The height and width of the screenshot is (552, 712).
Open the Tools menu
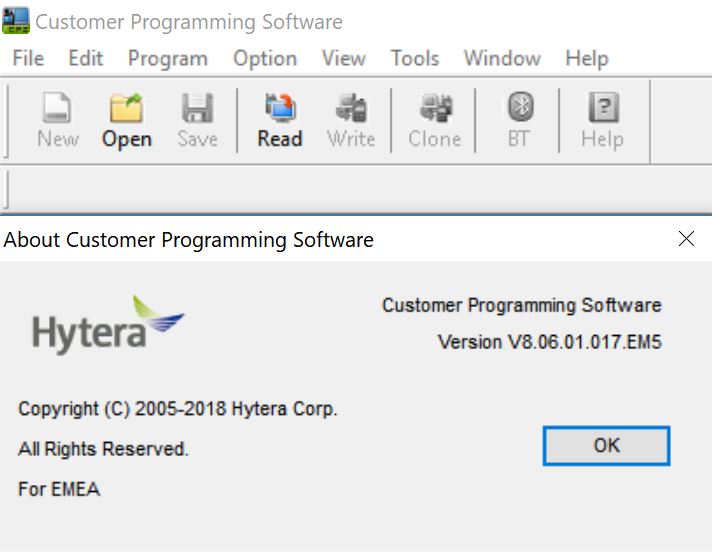(x=415, y=58)
